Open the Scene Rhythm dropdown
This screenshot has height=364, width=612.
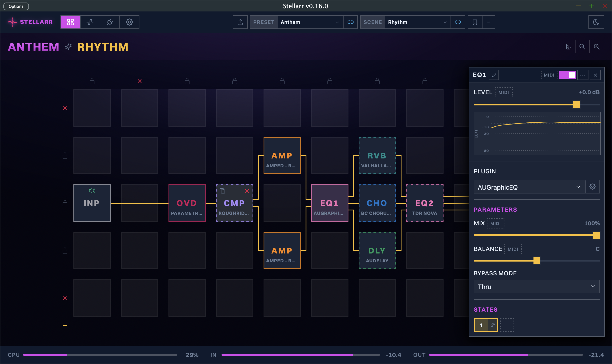tap(417, 22)
